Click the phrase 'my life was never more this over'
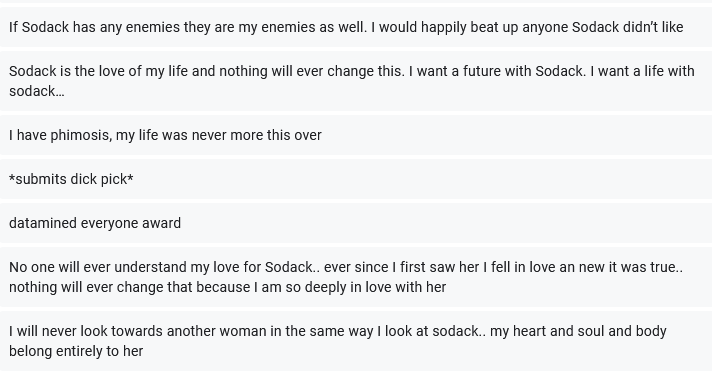The height and width of the screenshot is (379, 712). pyautogui.click(x=219, y=135)
